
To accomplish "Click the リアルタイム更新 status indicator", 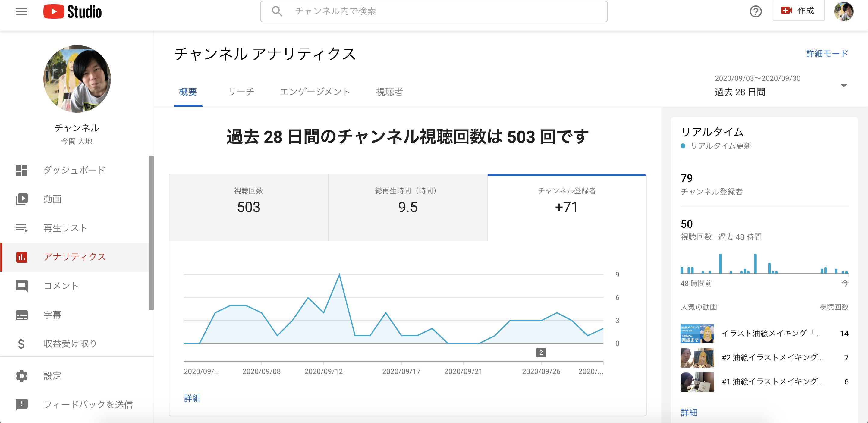I will 716,146.
